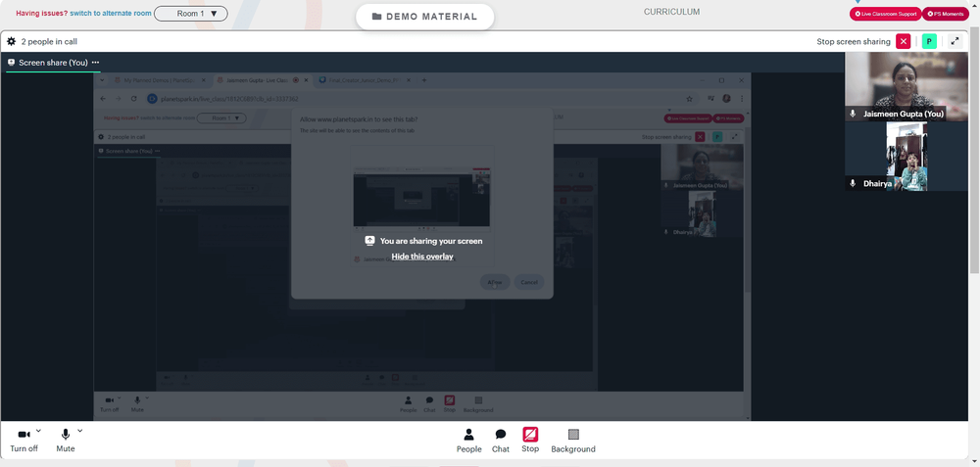The width and height of the screenshot is (980, 467).
Task: Click forward arrow in shared browser toolbar
Action: (119, 99)
